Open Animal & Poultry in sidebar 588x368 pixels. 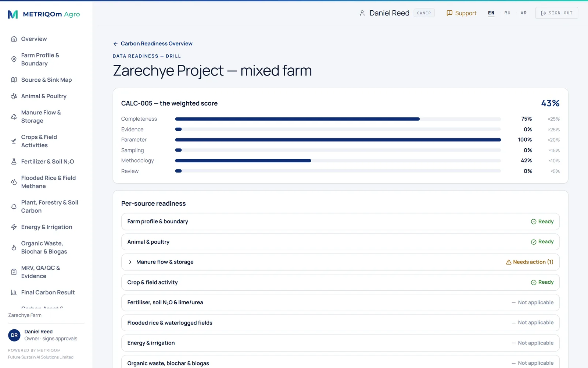pyautogui.click(x=44, y=96)
